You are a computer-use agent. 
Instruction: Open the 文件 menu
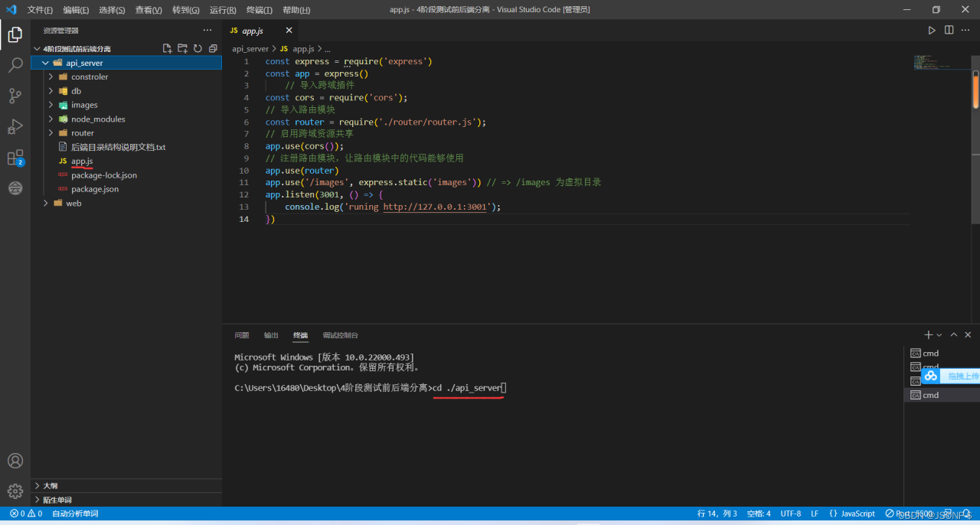coord(38,8)
